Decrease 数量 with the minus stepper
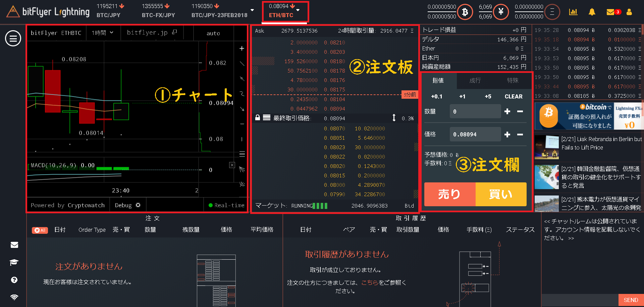 pos(520,111)
